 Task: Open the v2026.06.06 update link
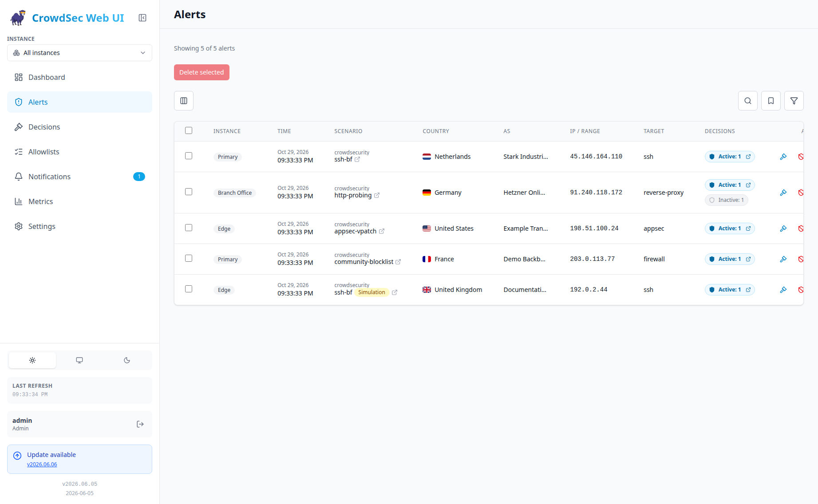pyautogui.click(x=42, y=465)
